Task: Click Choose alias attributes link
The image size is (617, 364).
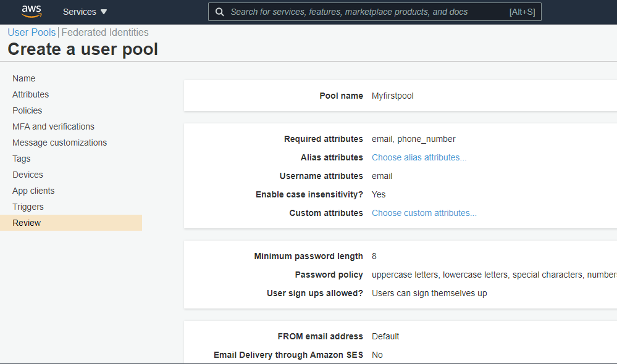Action: tap(419, 157)
